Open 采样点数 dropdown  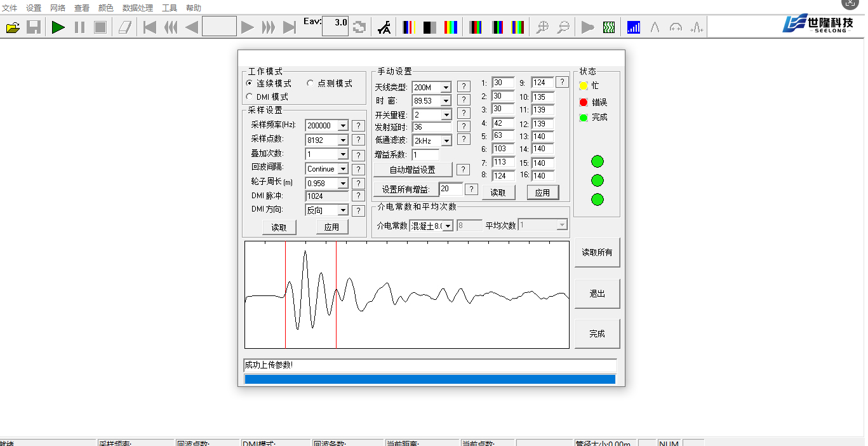[x=343, y=140]
